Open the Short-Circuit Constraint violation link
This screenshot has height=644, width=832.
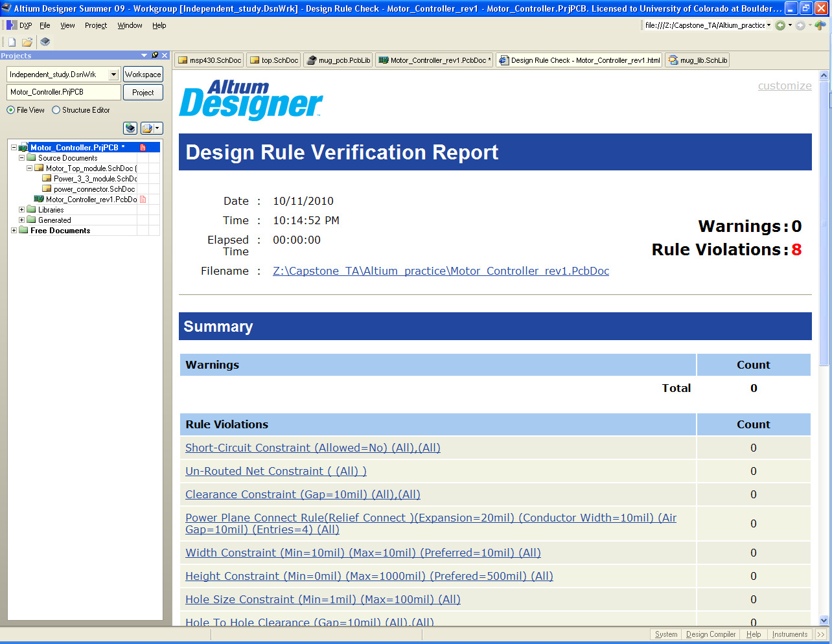click(313, 448)
